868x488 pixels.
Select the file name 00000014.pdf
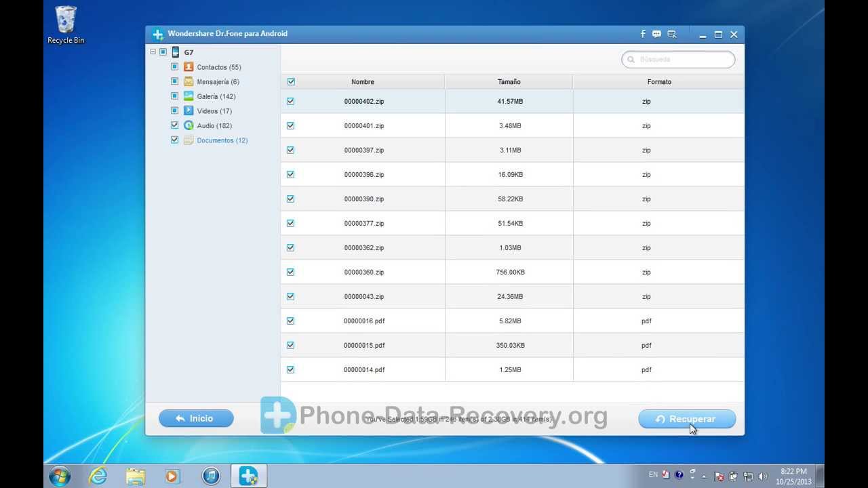pyautogui.click(x=364, y=370)
